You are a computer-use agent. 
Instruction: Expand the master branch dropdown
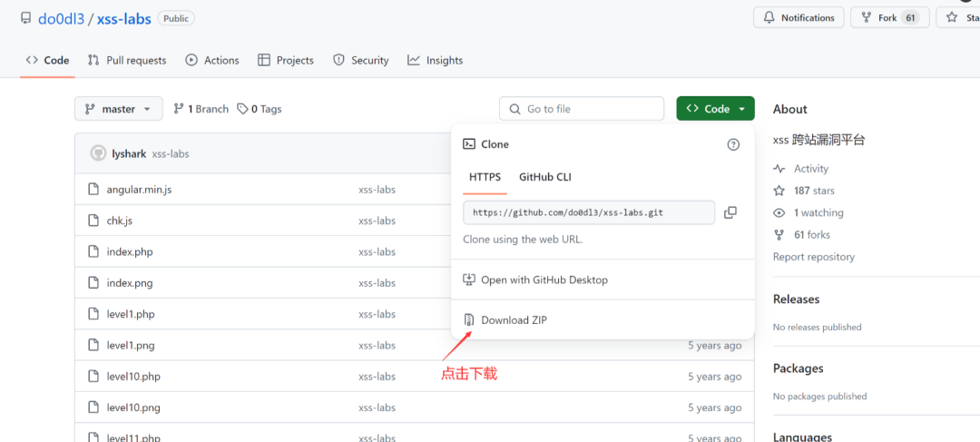coord(119,109)
